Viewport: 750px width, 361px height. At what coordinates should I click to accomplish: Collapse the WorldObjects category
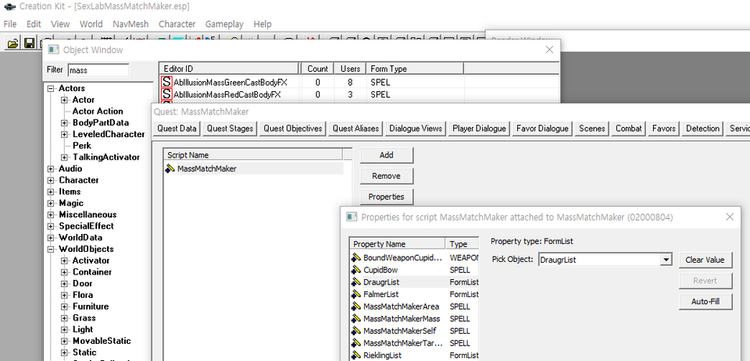point(51,249)
